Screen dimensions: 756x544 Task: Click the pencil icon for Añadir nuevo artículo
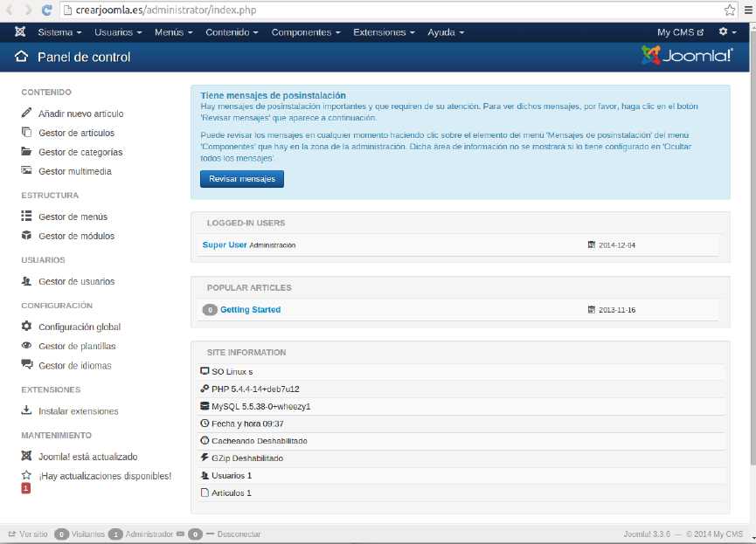[26, 114]
